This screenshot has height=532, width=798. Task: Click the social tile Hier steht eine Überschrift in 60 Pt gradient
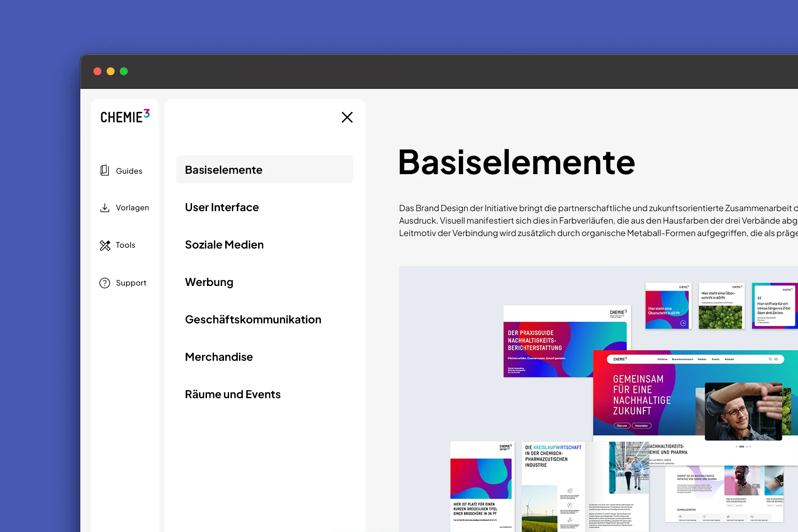coord(668,306)
